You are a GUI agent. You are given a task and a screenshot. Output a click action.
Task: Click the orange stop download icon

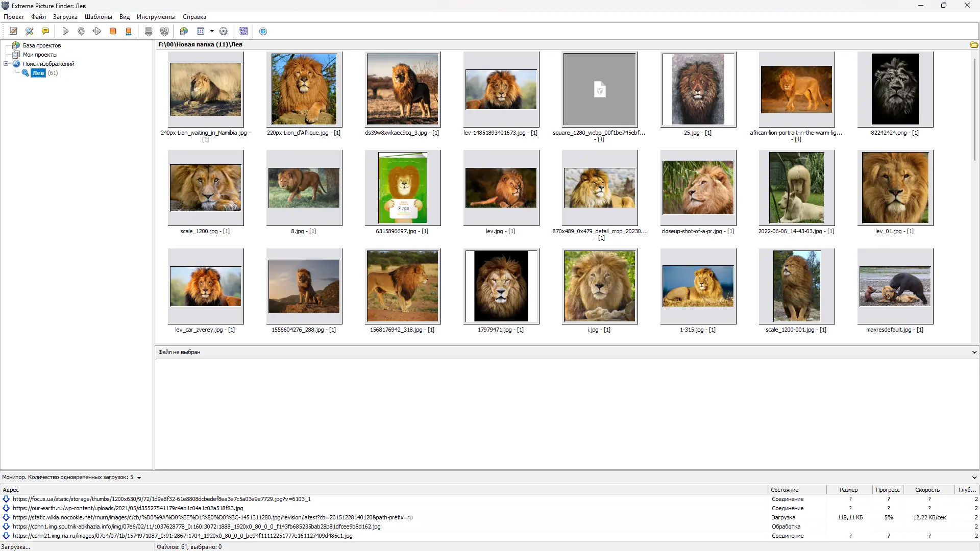point(113,31)
